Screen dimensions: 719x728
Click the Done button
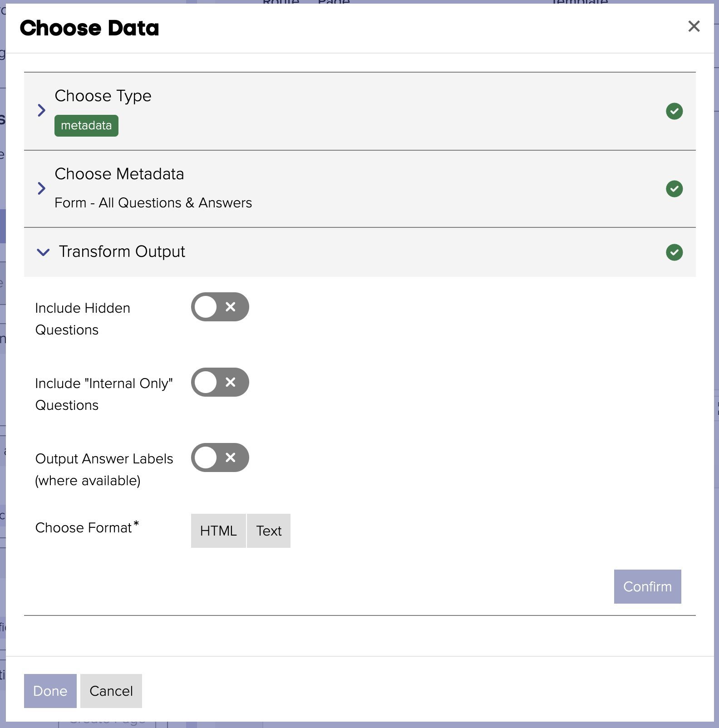[50, 691]
